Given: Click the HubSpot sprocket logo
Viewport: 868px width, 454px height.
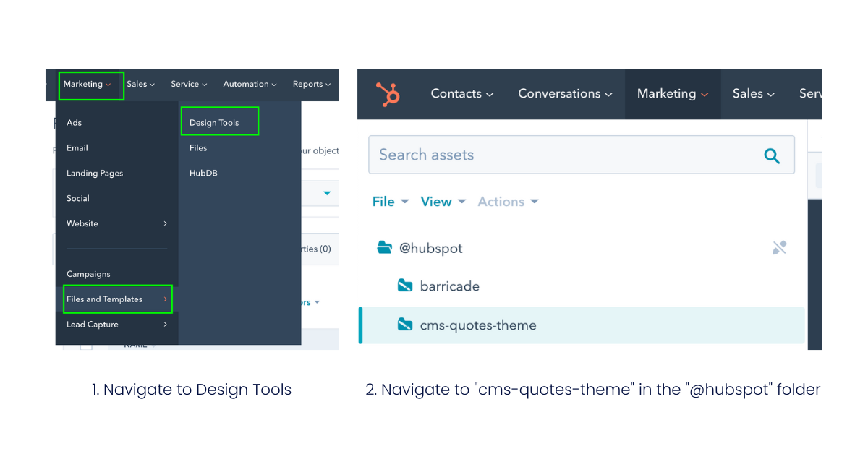Looking at the screenshot, I should coord(387,94).
